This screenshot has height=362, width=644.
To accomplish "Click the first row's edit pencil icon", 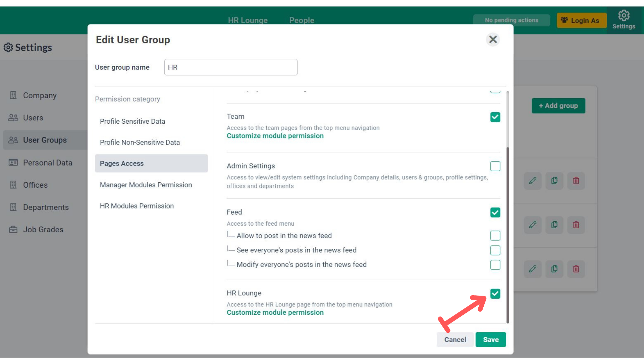I will coord(533,181).
